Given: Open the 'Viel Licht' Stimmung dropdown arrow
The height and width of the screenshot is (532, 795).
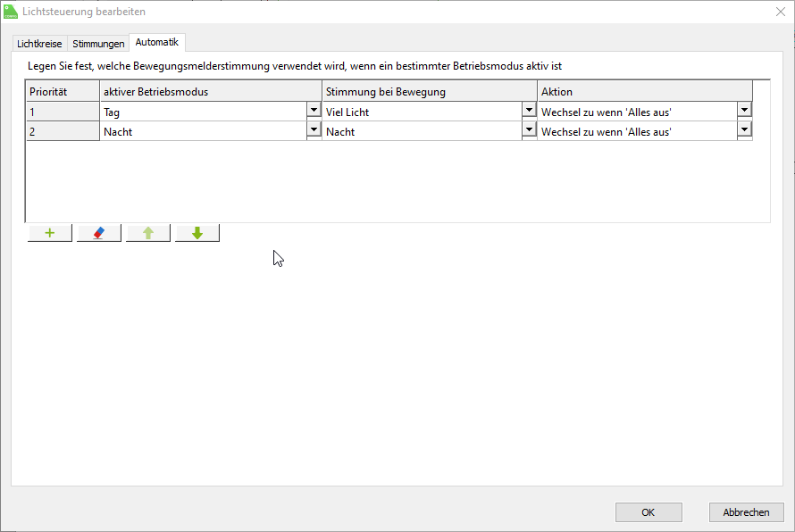Looking at the screenshot, I should [x=529, y=110].
